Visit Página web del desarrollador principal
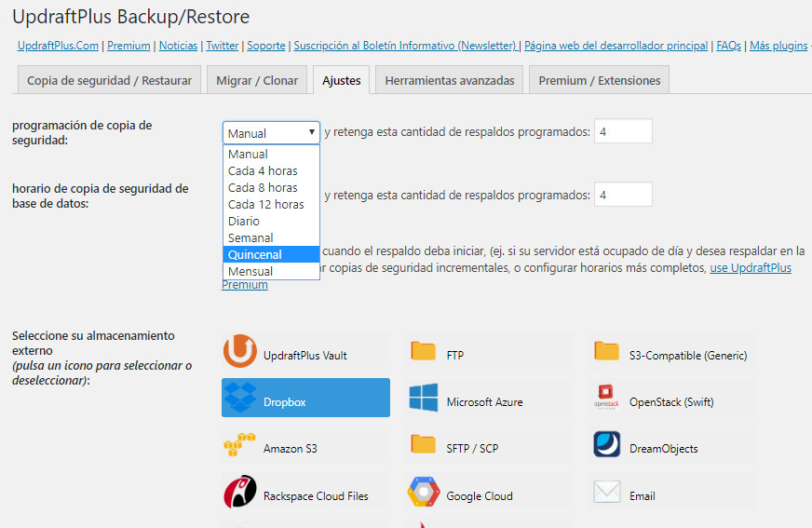The image size is (812, 528). [616, 46]
